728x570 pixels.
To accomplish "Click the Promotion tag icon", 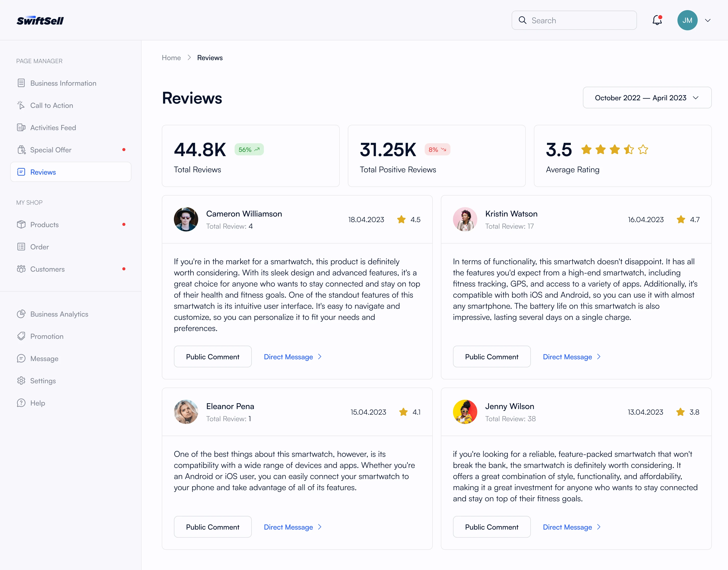I will pos(21,336).
